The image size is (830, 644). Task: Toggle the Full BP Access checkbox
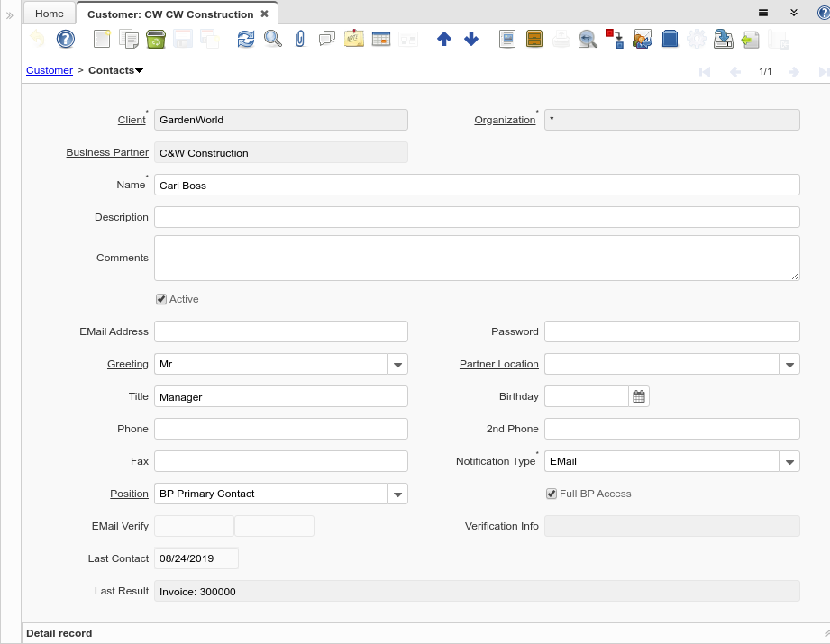click(552, 494)
